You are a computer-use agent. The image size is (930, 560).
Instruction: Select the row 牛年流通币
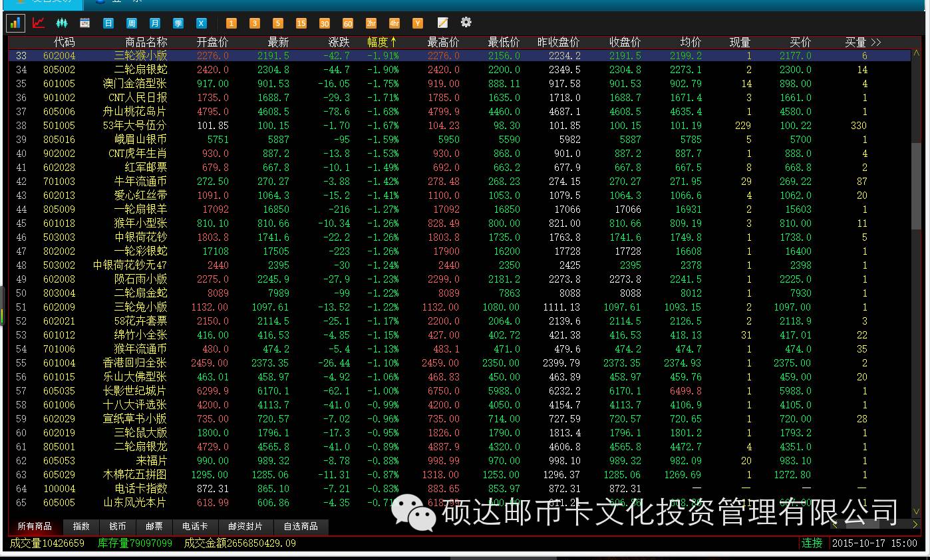pyautogui.click(x=459, y=182)
